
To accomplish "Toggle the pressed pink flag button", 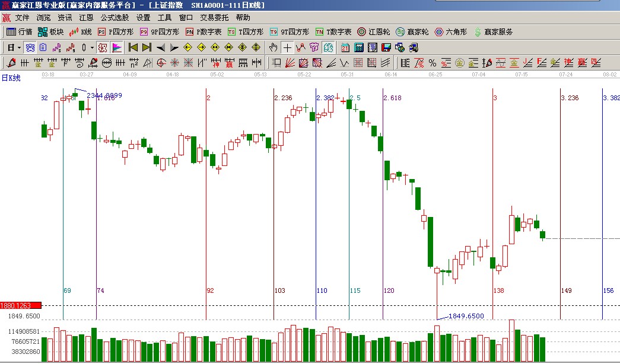I will pos(117,47).
